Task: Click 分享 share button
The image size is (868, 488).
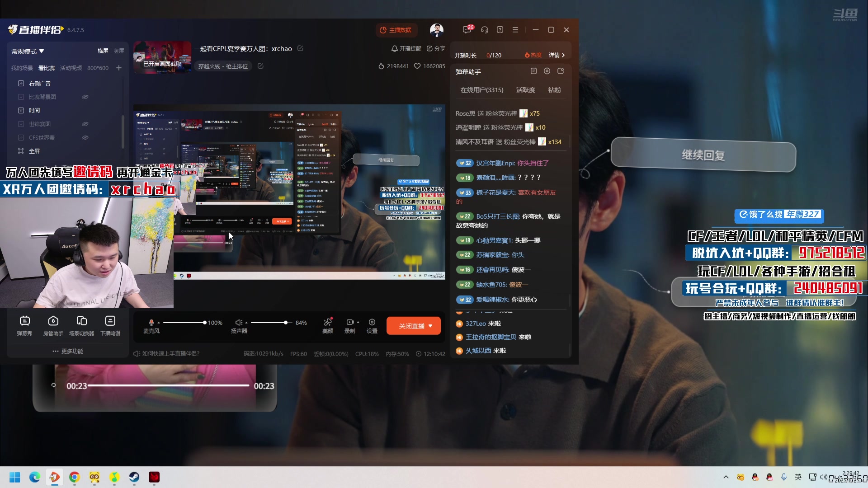Action: coord(436,48)
